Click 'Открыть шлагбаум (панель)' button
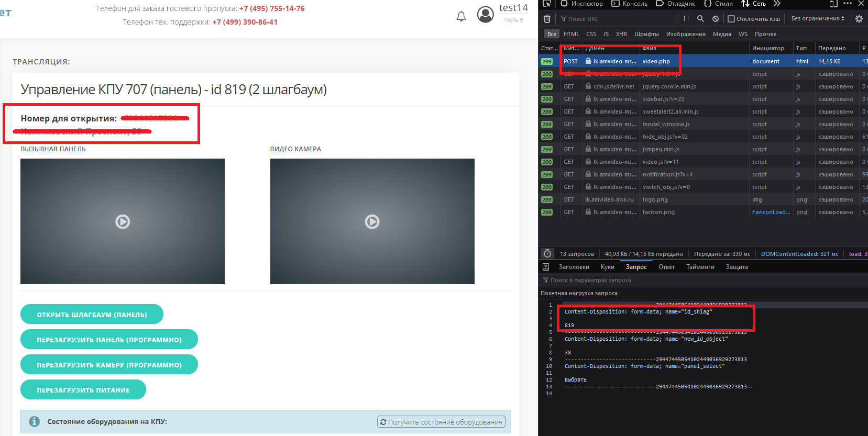This screenshot has width=868, height=436. point(92,315)
